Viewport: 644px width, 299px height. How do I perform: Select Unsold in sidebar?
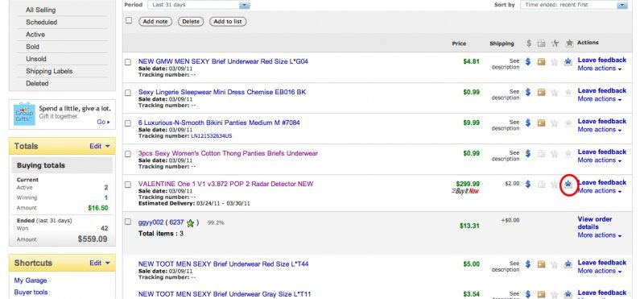(36, 59)
